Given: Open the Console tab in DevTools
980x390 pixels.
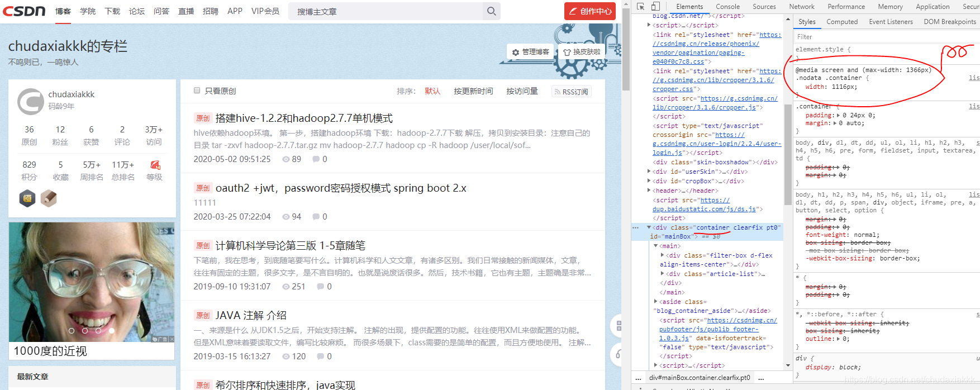Looking at the screenshot, I should point(727,7).
